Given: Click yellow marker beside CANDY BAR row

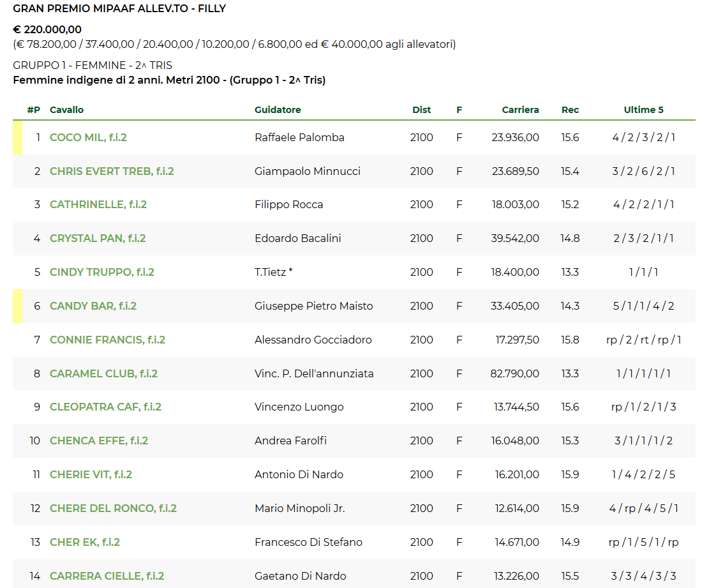Looking at the screenshot, I should (17, 306).
